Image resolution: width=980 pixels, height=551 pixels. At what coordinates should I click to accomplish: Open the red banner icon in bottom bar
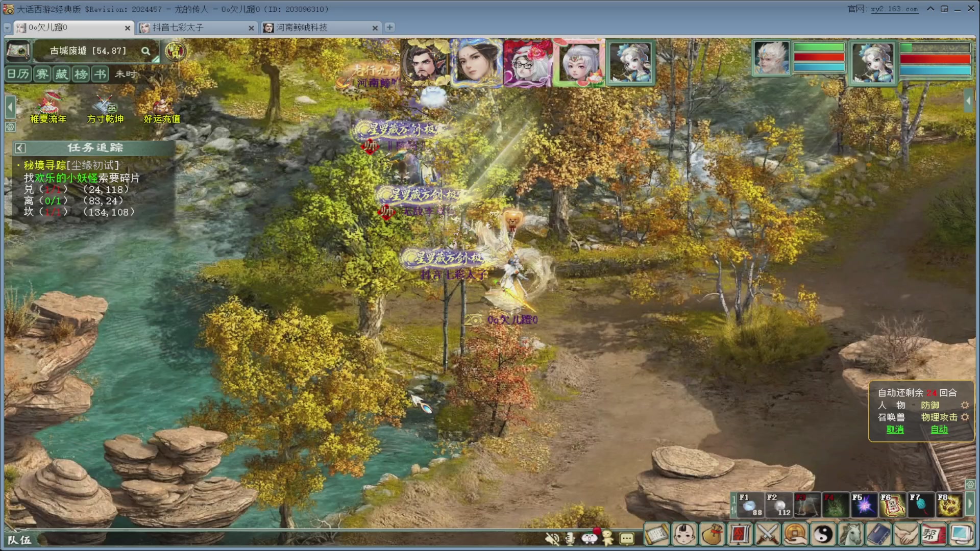[x=740, y=535]
